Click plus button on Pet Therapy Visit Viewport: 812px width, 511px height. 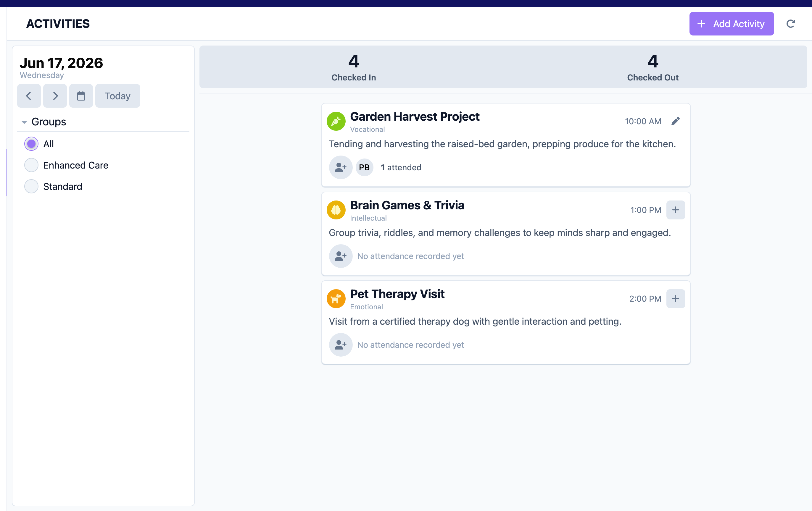point(675,298)
